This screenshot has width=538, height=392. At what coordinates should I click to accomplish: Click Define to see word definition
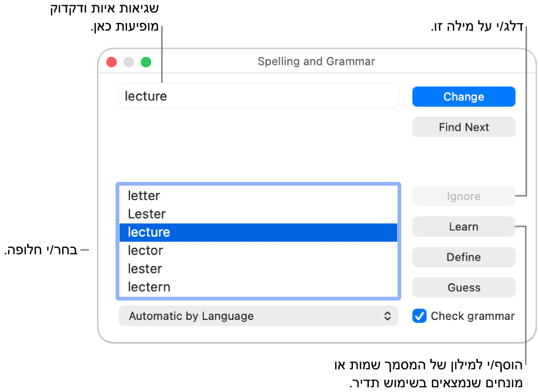click(x=463, y=257)
